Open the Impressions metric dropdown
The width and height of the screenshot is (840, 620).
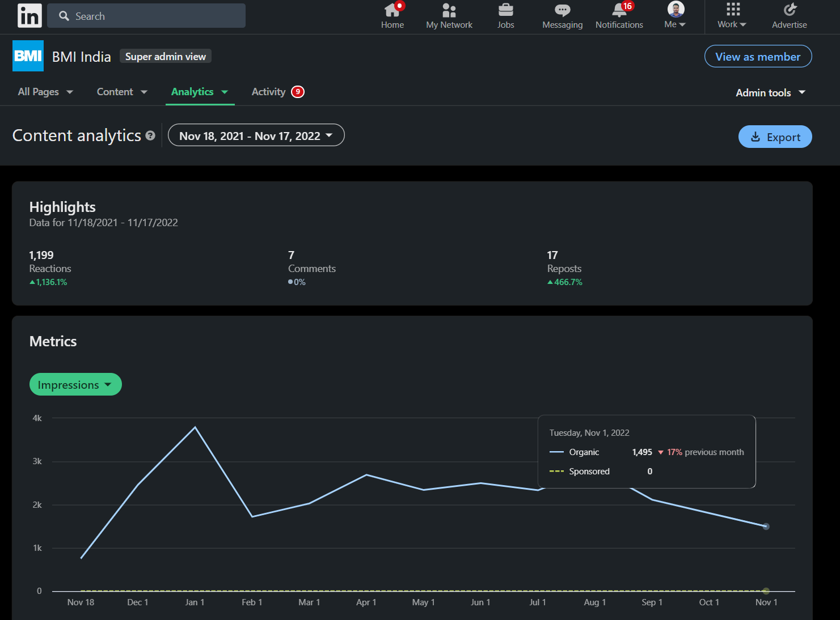click(x=75, y=384)
